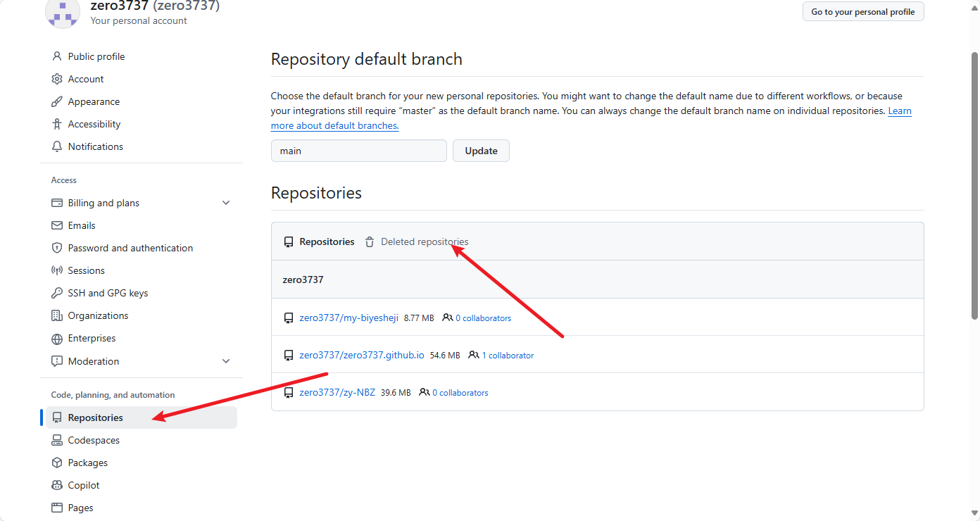Image resolution: width=980 pixels, height=521 pixels.
Task: Select the Repositories tab in the list
Action: [x=319, y=241]
